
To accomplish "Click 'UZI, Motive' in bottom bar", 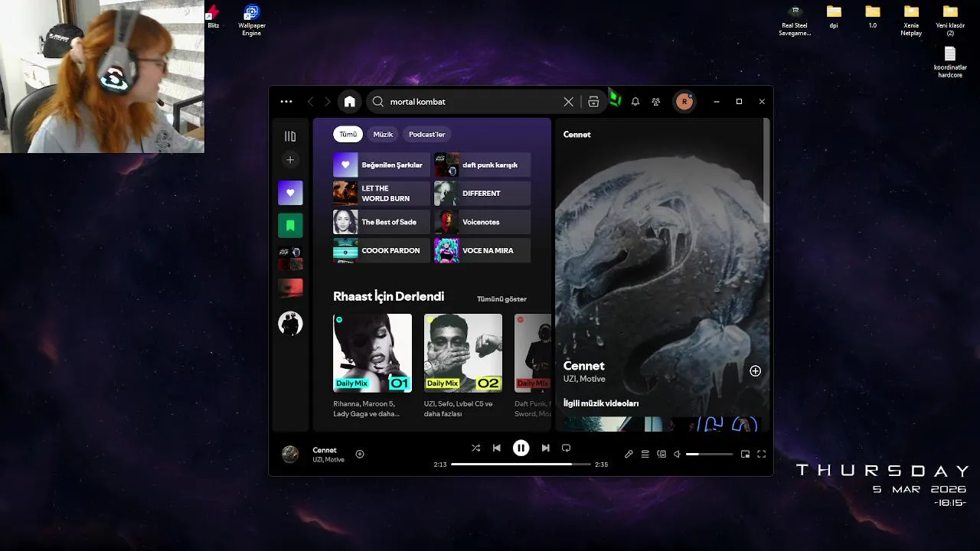I will [328, 460].
